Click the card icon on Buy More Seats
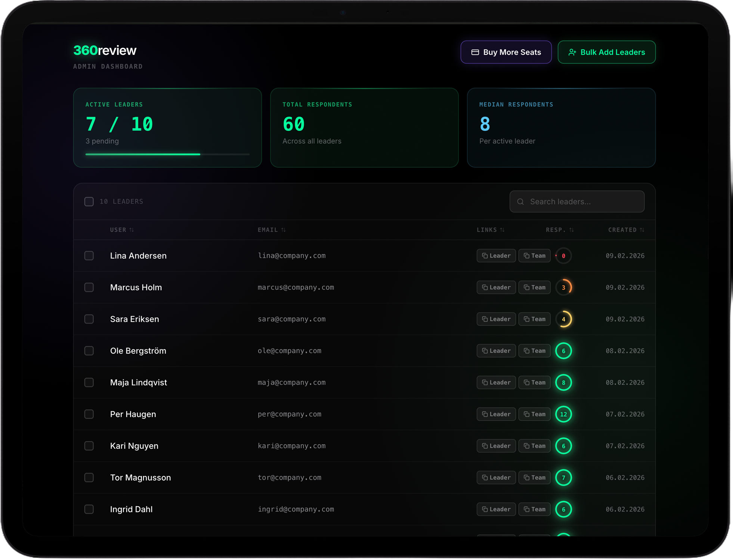 (475, 52)
